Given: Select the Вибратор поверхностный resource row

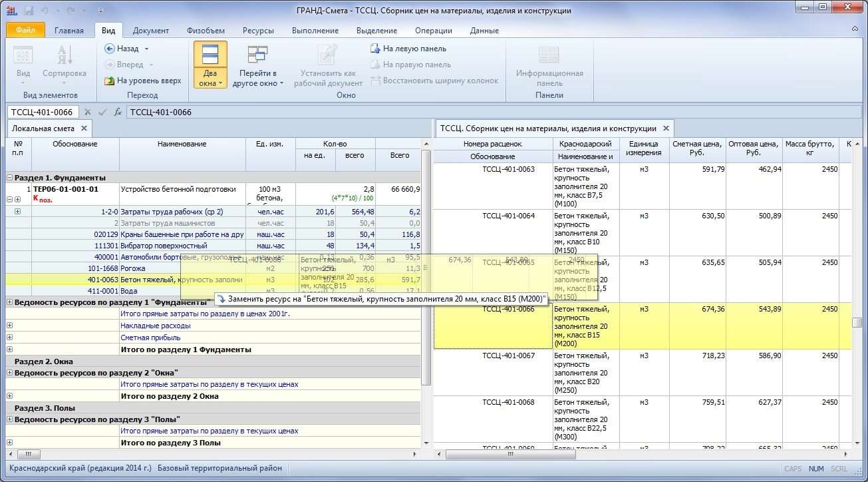Looking at the screenshot, I should click(213, 246).
